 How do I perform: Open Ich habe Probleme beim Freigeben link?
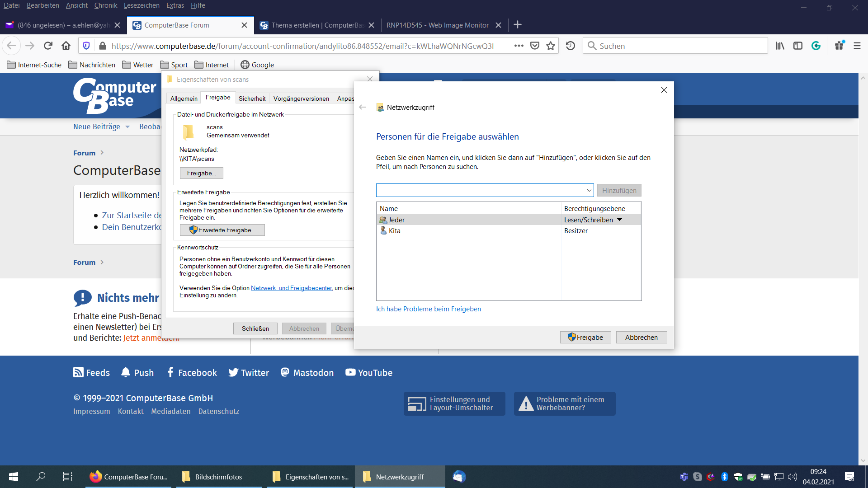click(428, 309)
